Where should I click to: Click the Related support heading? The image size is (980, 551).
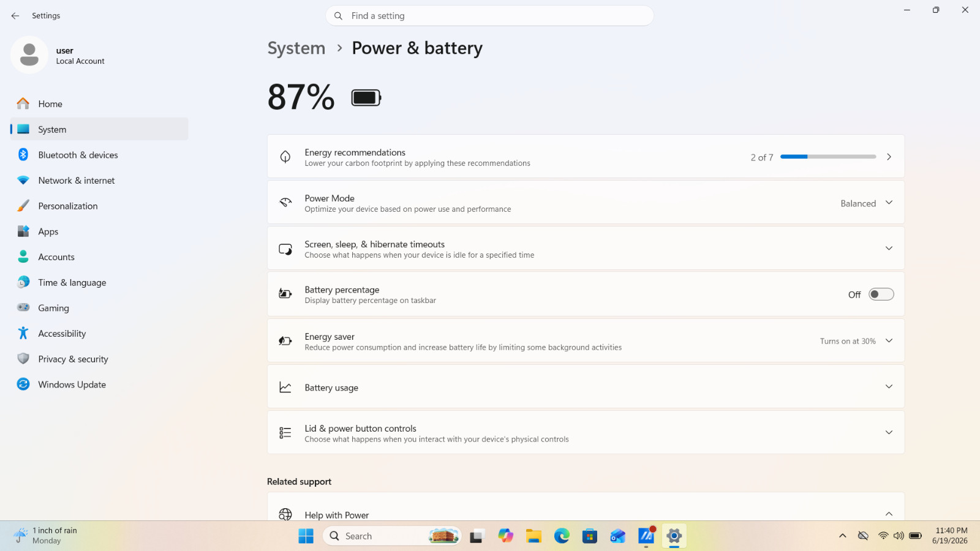click(300, 482)
